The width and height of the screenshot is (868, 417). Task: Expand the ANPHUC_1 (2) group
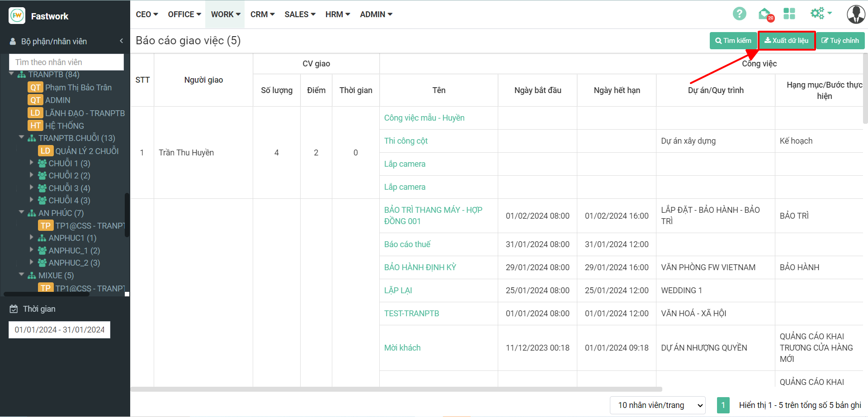point(32,250)
